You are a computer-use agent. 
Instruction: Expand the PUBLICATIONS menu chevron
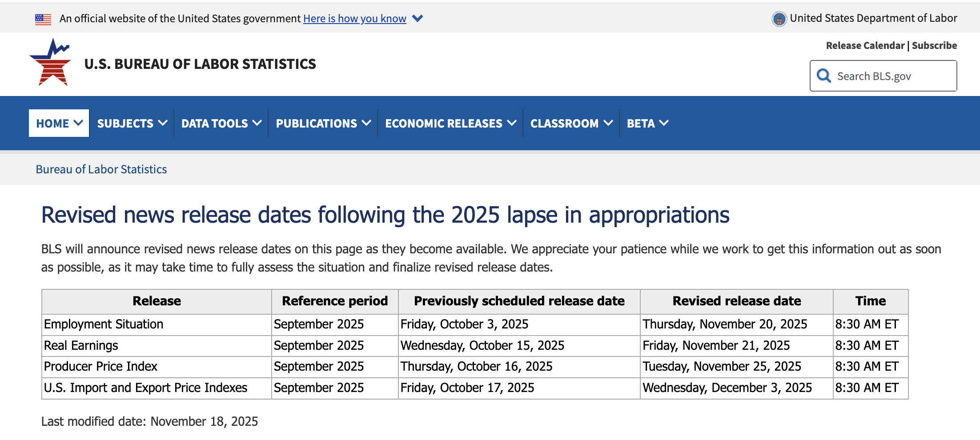coord(366,123)
